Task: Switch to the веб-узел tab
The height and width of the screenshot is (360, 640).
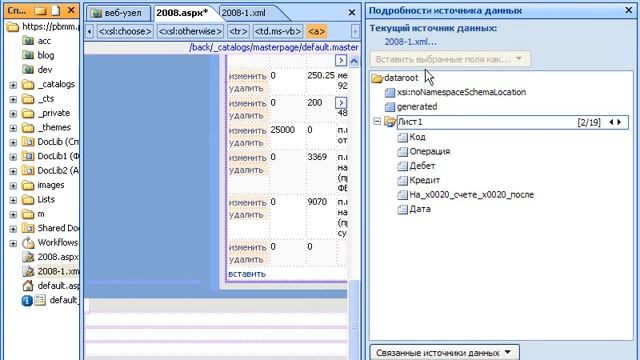Action: point(117,13)
